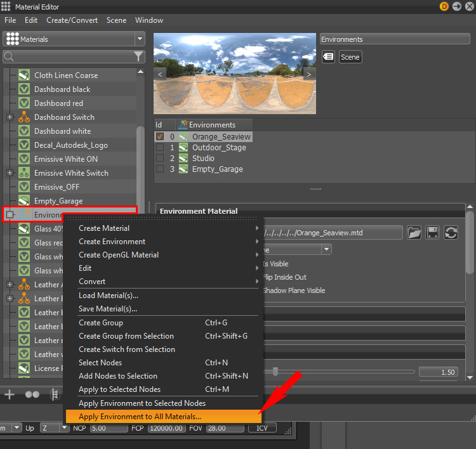Viewport: 476px width, 449px height.
Task: Click the save disk icon beside file path
Action: [432, 233]
